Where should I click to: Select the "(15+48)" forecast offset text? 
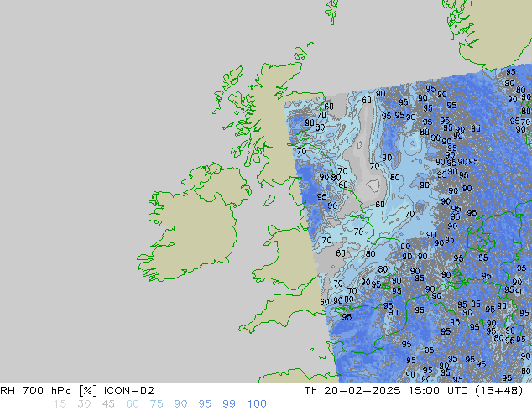click(499, 391)
